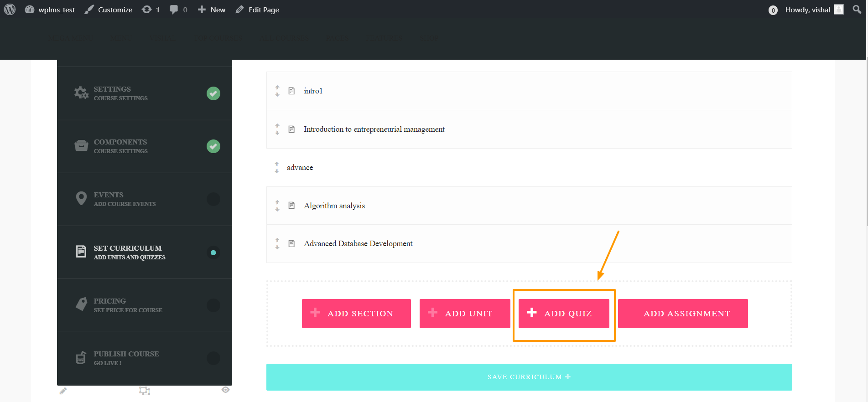
Task: Click the updates icon showing 1
Action: pos(151,10)
